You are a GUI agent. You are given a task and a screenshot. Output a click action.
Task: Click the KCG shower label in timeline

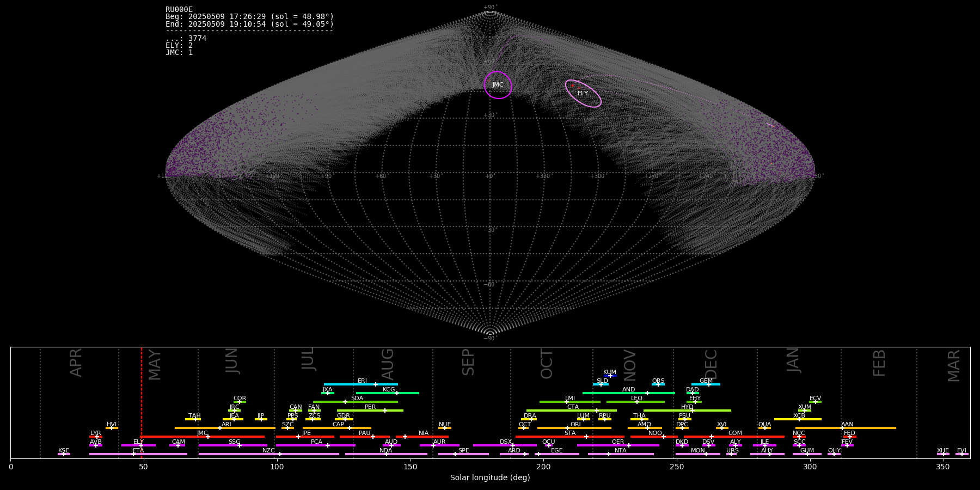pyautogui.click(x=389, y=389)
